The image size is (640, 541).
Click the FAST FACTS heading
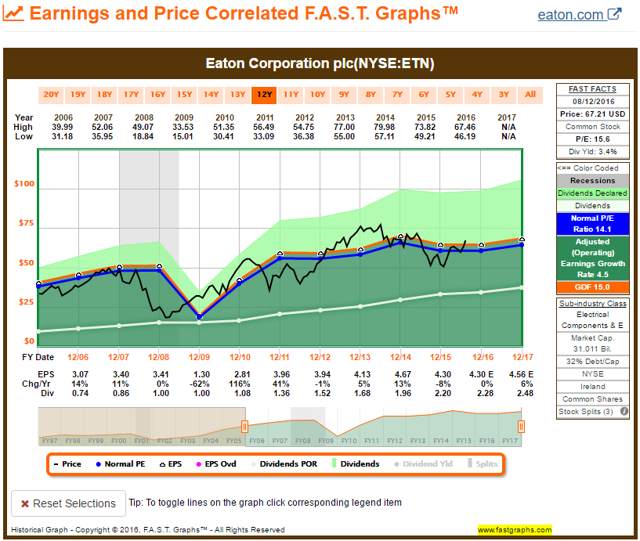(x=593, y=89)
